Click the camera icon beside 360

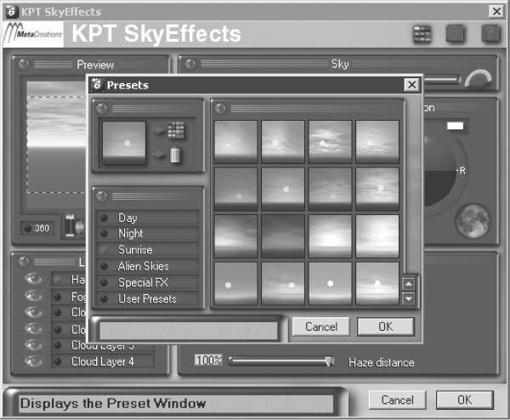(74, 225)
